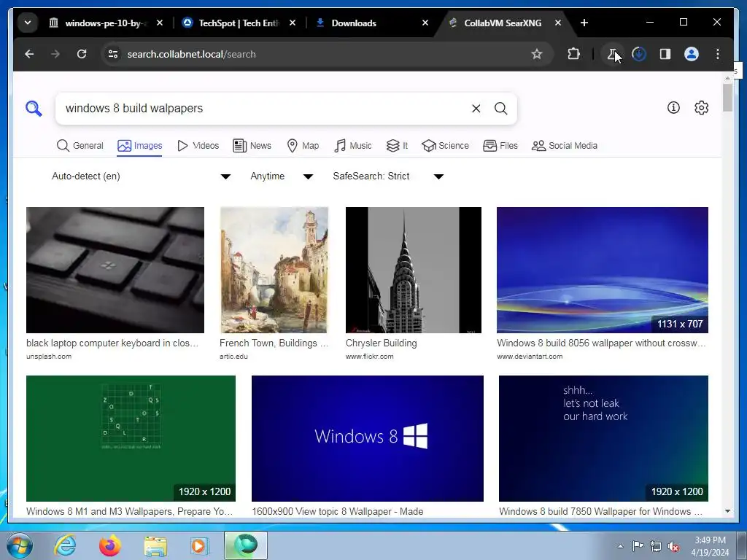The image size is (747, 560).
Task: Click the www.flickr.com source link
Action: pos(370,356)
